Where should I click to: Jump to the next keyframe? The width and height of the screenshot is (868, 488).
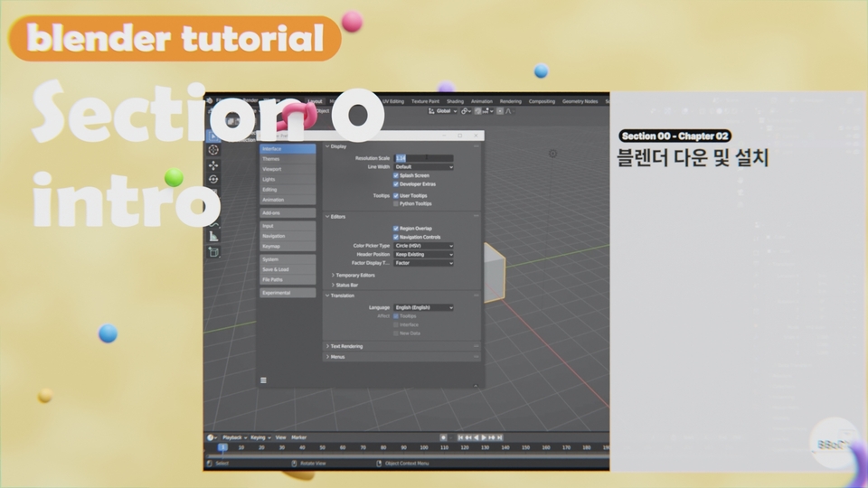click(x=492, y=437)
